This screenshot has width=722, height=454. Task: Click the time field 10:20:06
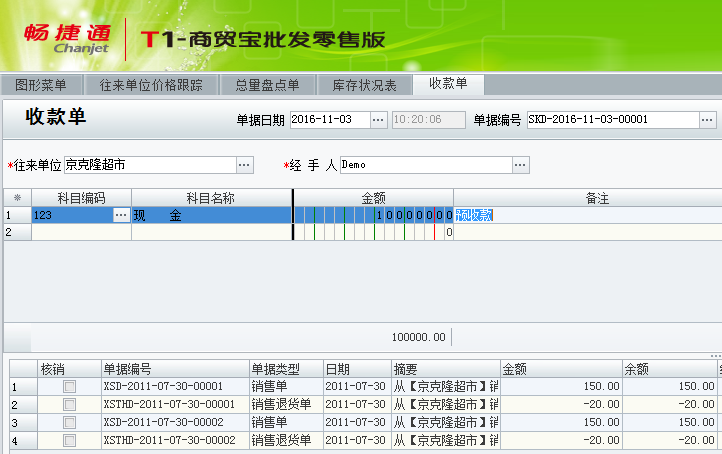pyautogui.click(x=428, y=120)
